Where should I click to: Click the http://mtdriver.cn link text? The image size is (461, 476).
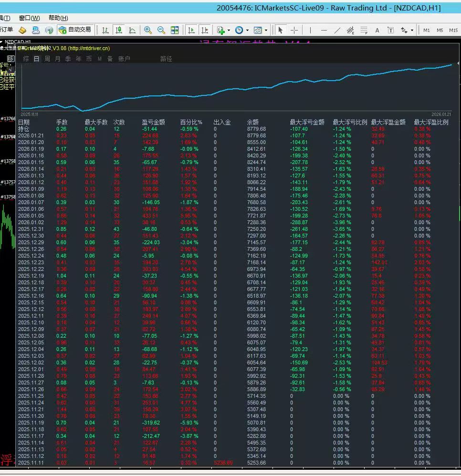pos(88,48)
